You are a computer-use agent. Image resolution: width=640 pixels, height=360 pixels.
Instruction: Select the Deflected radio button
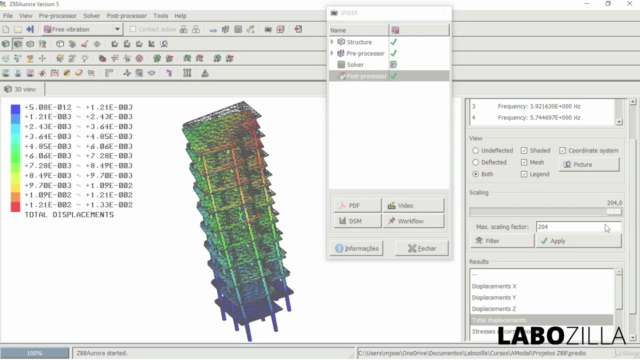[x=476, y=162]
